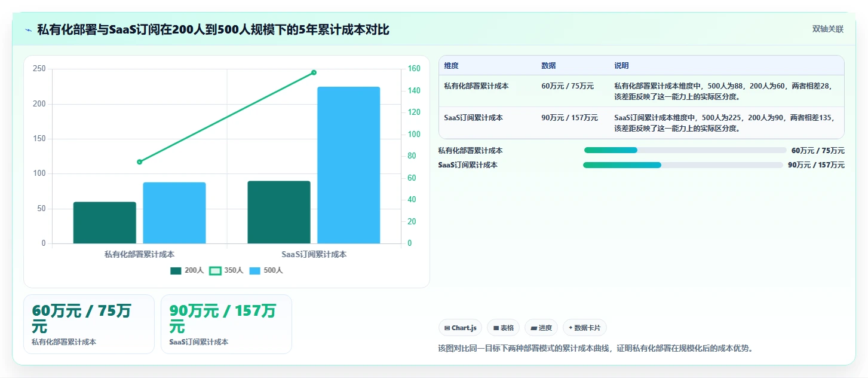This screenshot has width=868, height=378.
Task: Select the 数据卡片 tag chip
Action: (585, 328)
